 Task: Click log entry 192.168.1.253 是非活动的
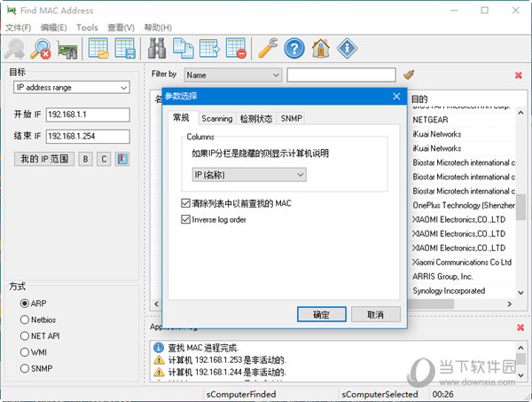point(227,360)
